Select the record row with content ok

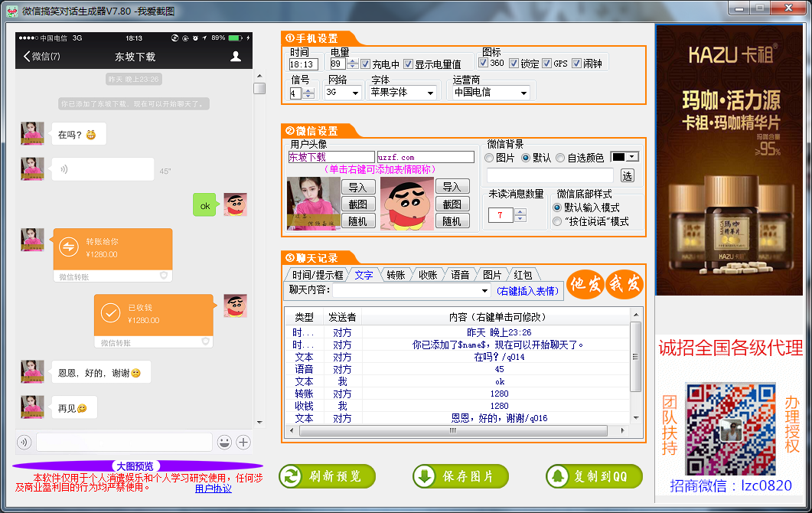click(458, 381)
